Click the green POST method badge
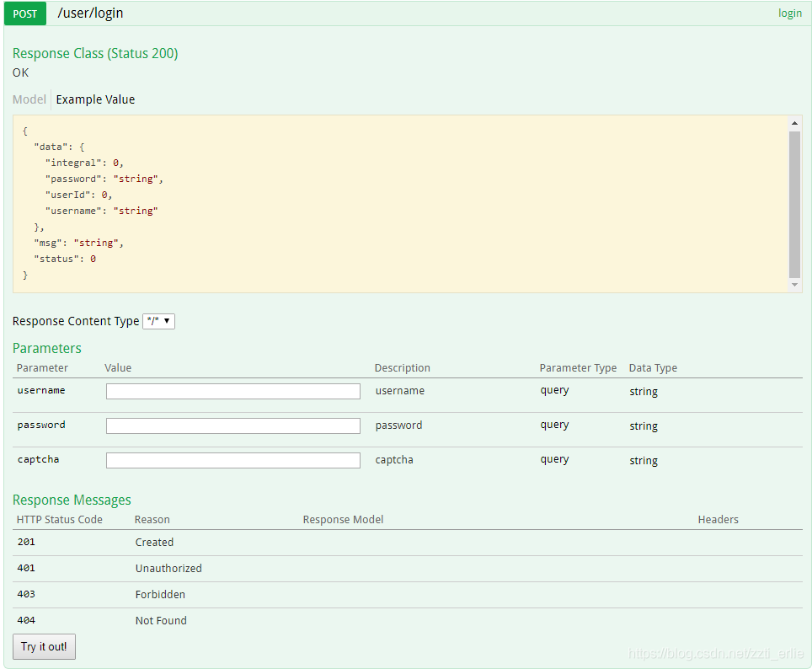 tap(24, 13)
